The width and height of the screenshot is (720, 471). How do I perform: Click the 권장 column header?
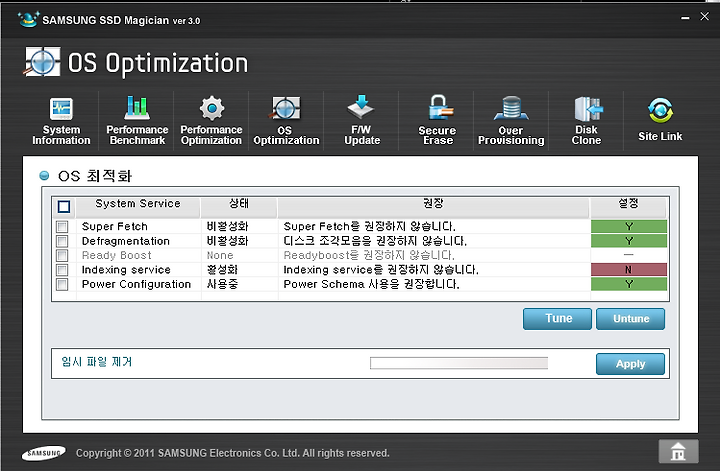point(433,207)
